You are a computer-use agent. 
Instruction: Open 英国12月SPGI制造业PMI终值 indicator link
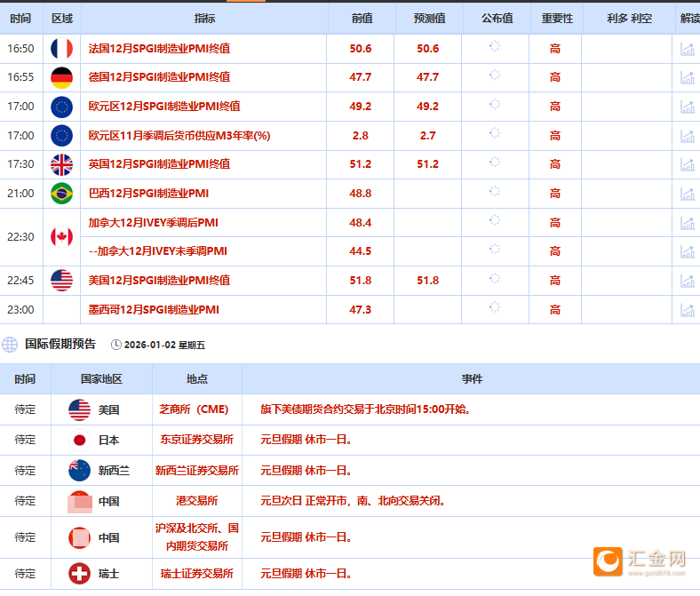point(159,164)
